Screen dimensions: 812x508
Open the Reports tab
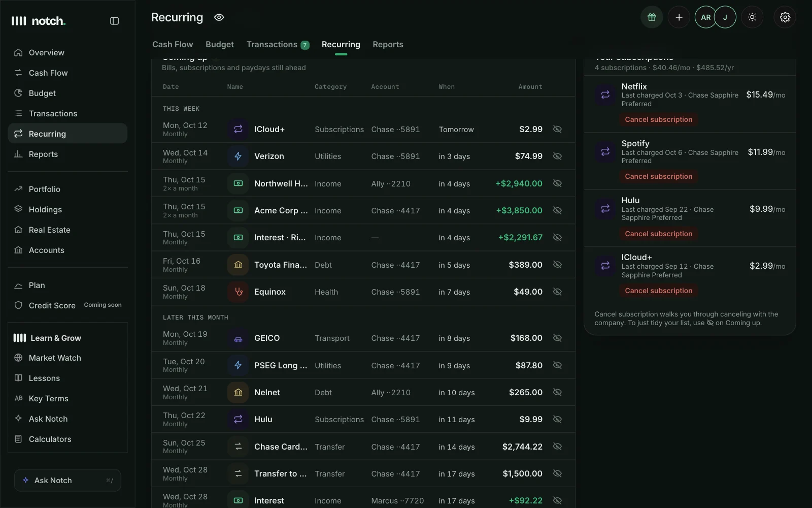click(388, 45)
